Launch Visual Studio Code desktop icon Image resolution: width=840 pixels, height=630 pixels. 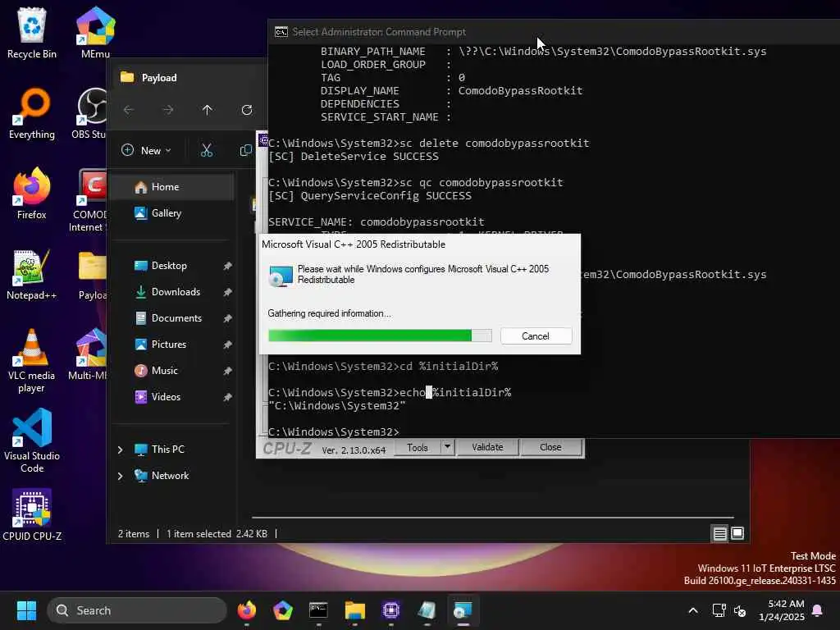point(32,441)
